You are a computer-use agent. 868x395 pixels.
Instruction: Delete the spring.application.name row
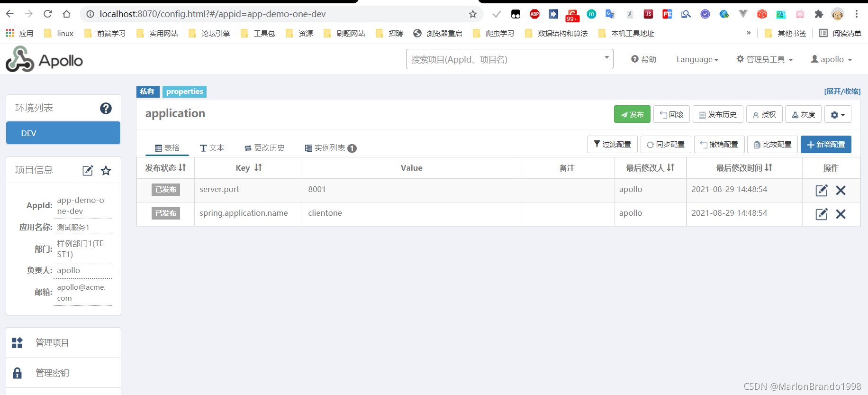point(841,214)
